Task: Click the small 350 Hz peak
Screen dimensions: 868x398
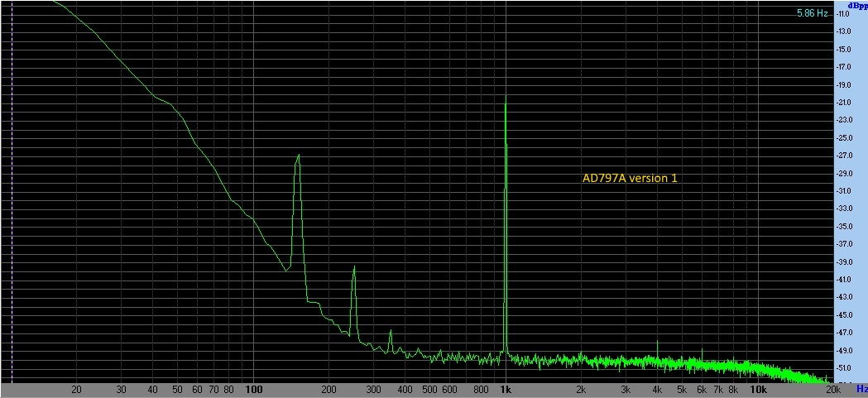Action: (391, 332)
